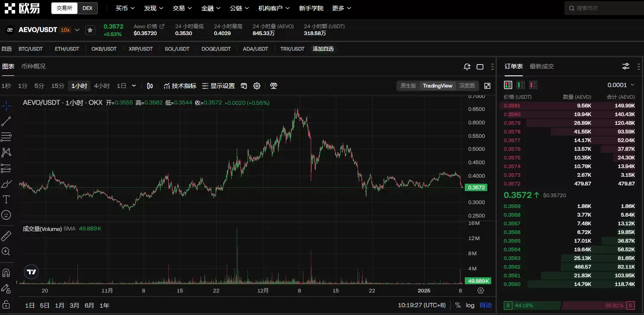Open 技术指标 indicators button
Image resolution: width=644 pixels, height=315 pixels.
pyautogui.click(x=180, y=86)
